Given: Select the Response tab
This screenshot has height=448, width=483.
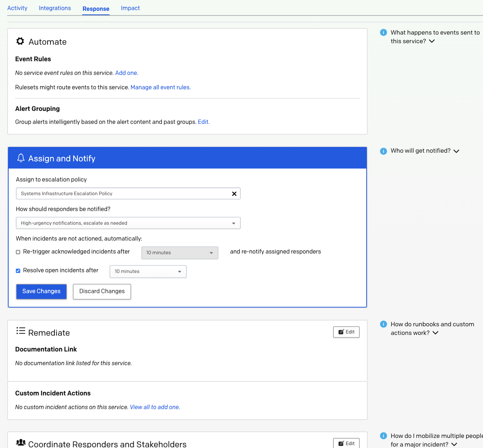Looking at the screenshot, I should [x=96, y=9].
